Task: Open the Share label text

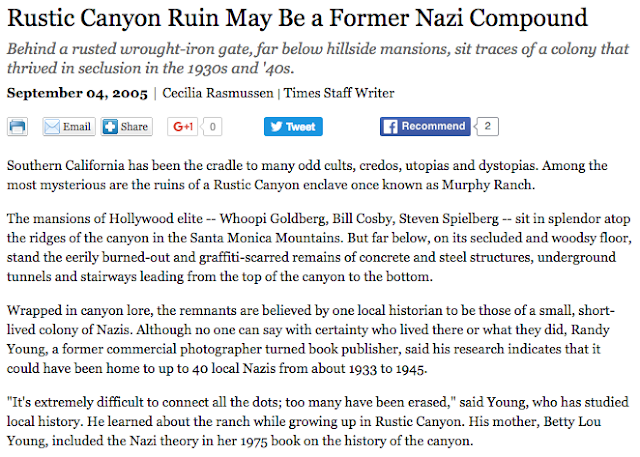Action: coord(134,127)
